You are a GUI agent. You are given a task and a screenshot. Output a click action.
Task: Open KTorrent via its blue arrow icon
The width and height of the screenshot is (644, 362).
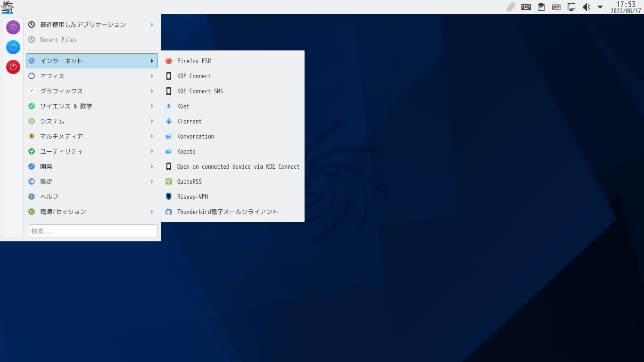[x=169, y=121]
